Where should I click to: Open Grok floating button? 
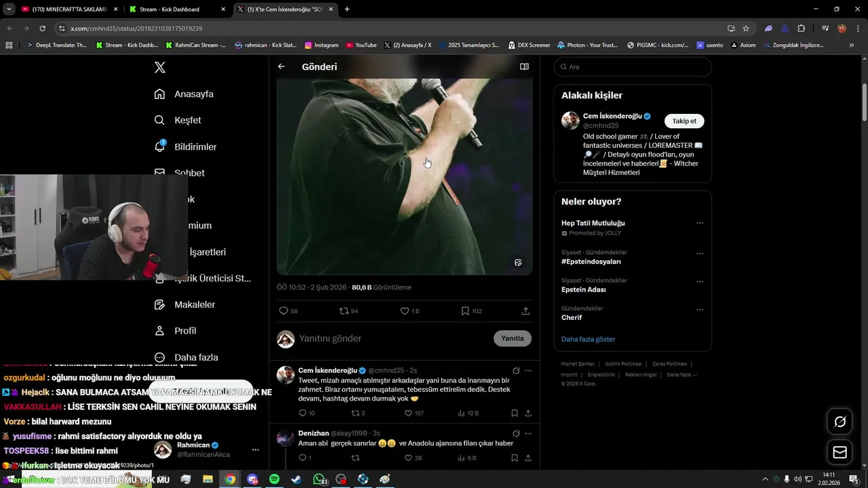coord(840,422)
